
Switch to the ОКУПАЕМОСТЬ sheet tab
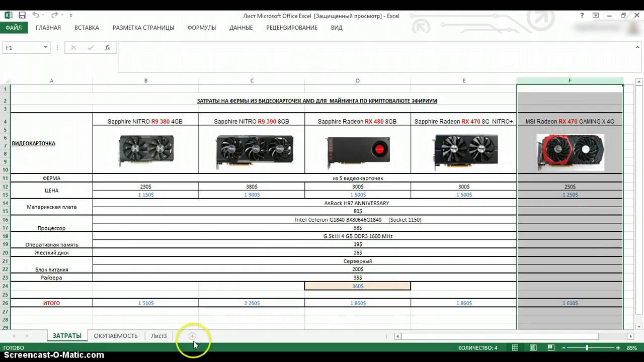coord(116,336)
